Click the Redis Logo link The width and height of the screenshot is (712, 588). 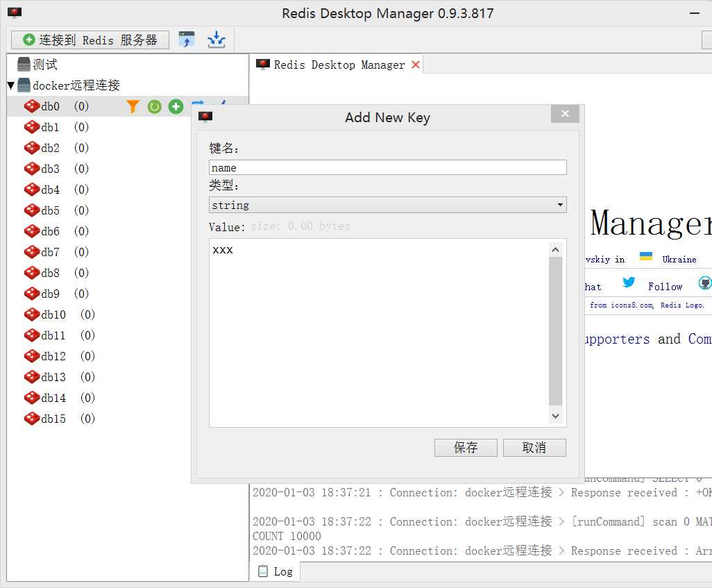[x=681, y=305]
